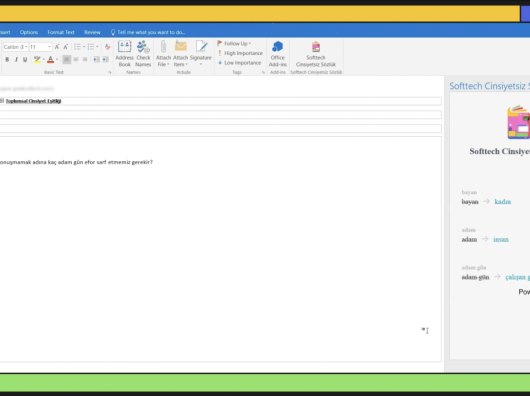Center the text
Image resolution: width=530 pixels, height=396 pixels.
tap(76, 59)
